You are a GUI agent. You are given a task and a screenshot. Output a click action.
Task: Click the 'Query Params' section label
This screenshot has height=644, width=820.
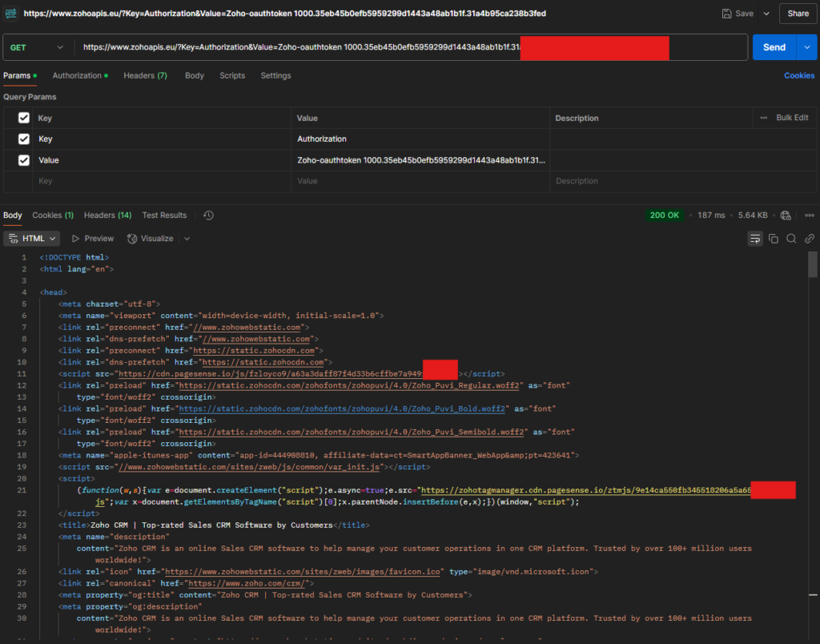(x=30, y=97)
